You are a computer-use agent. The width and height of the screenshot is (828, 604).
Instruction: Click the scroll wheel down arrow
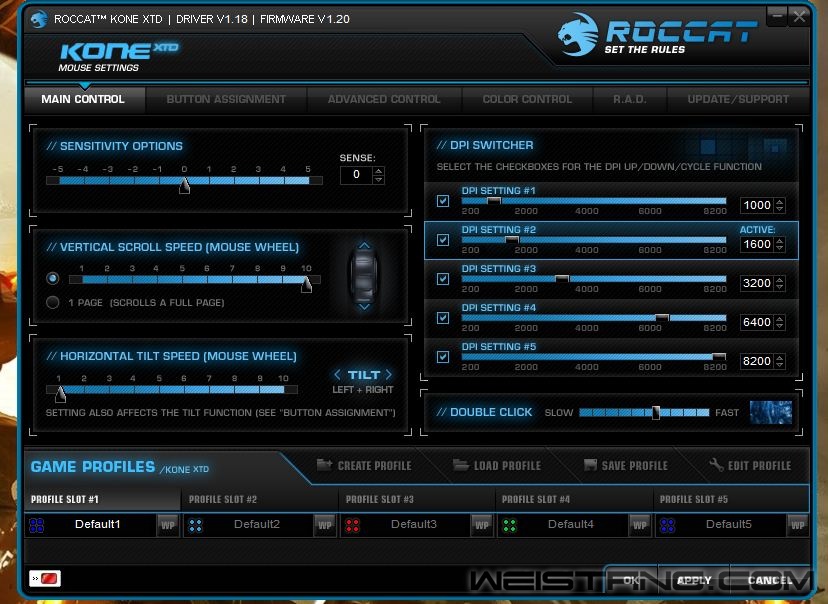364,306
